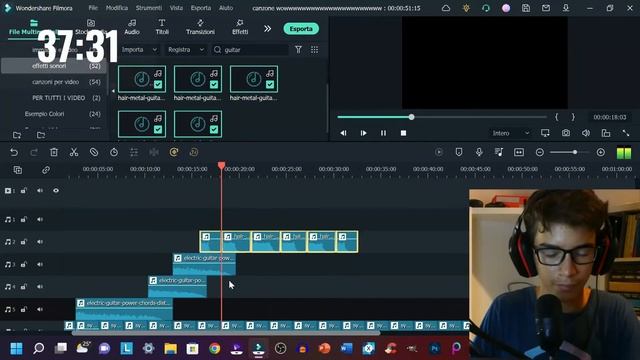The image size is (640, 360).
Task: Click the green Esporta button
Action: click(x=301, y=29)
